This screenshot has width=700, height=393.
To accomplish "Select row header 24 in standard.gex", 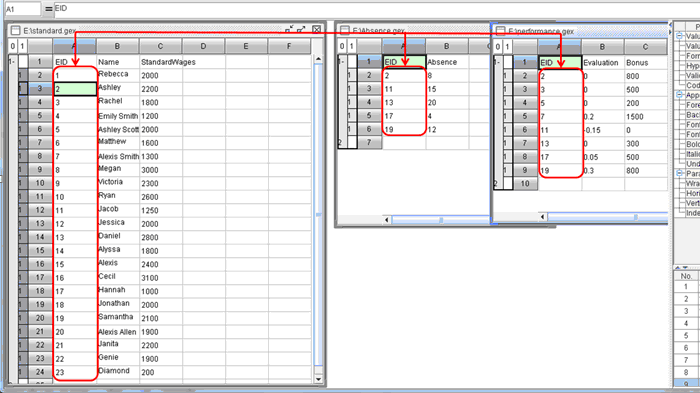I will pyautogui.click(x=40, y=372).
